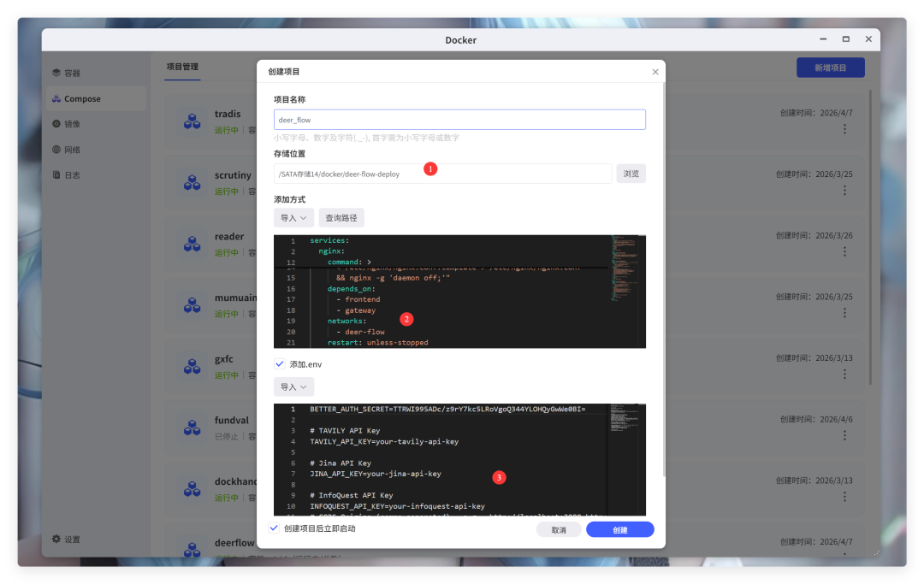
Task: Click the tradis project icon
Action: tap(192, 121)
